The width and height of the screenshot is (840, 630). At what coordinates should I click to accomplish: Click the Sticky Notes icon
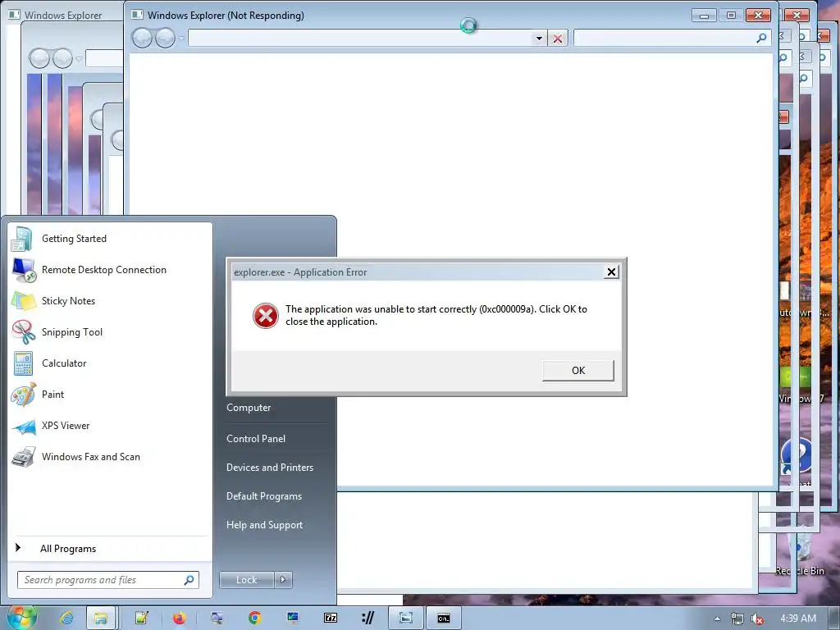(24, 301)
